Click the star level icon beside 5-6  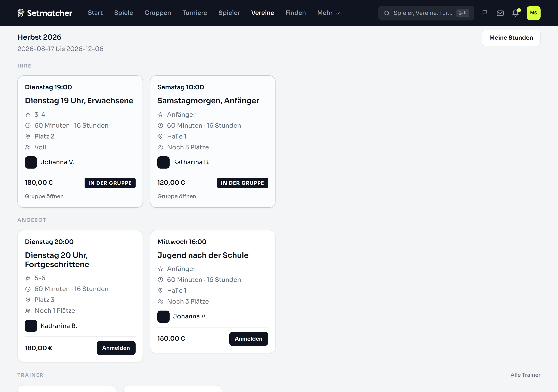tap(28, 278)
